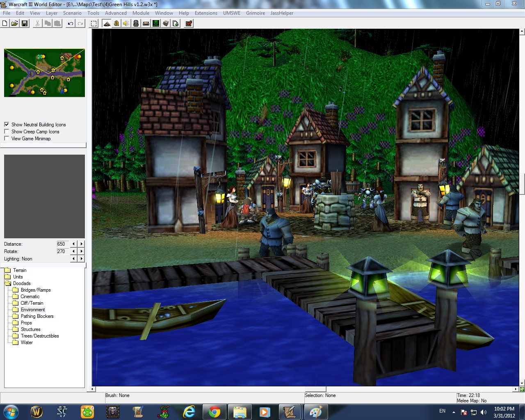Click the Paste toolbar icon
The image size is (525, 420).
tap(57, 23)
